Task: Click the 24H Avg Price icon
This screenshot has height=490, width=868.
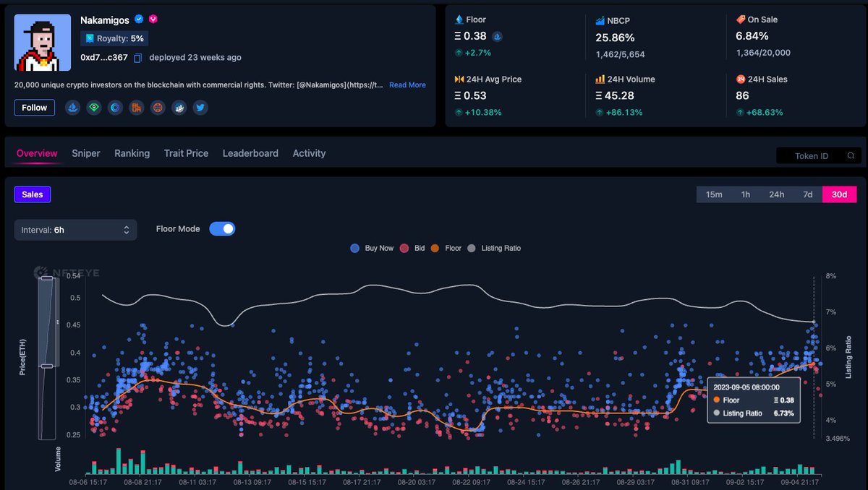Action: pos(459,79)
